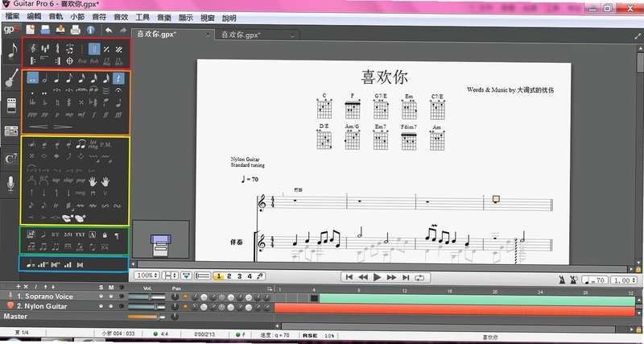Apply palm mute P.M. effect
The height and width of the screenshot is (344, 644).
pos(106,145)
